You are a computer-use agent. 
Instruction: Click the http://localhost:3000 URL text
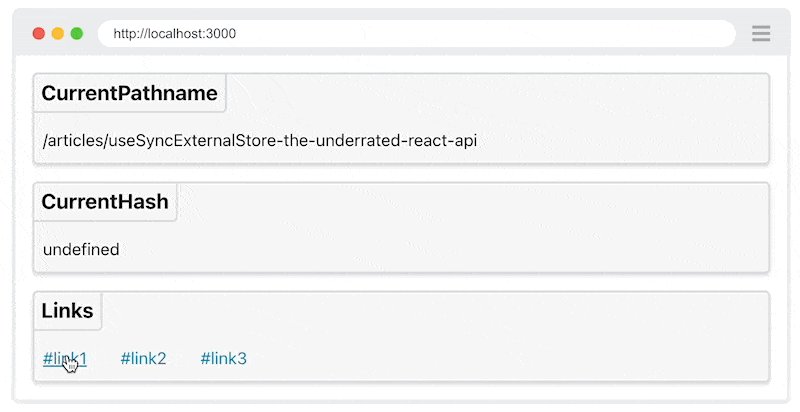[x=174, y=34]
